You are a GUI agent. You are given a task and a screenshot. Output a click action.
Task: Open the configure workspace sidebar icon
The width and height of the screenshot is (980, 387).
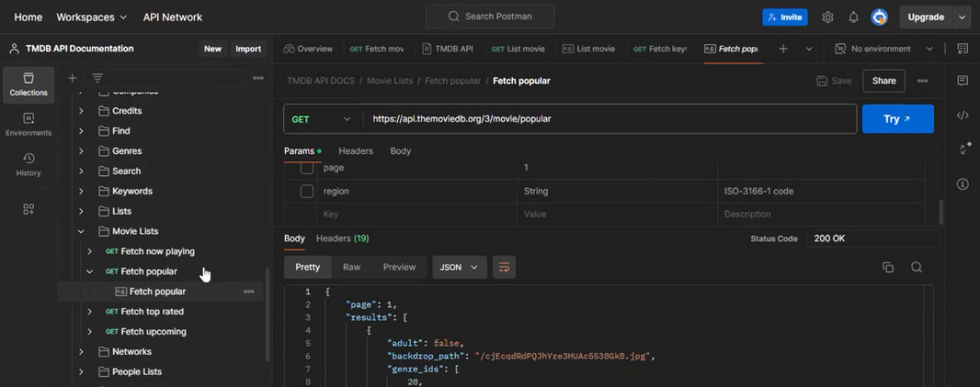pyautogui.click(x=28, y=209)
